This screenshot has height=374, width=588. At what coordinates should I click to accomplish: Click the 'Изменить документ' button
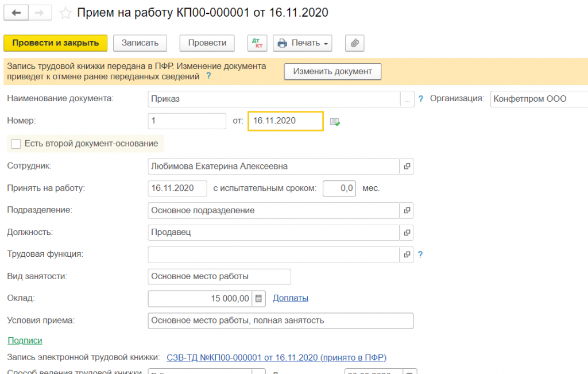pos(332,72)
